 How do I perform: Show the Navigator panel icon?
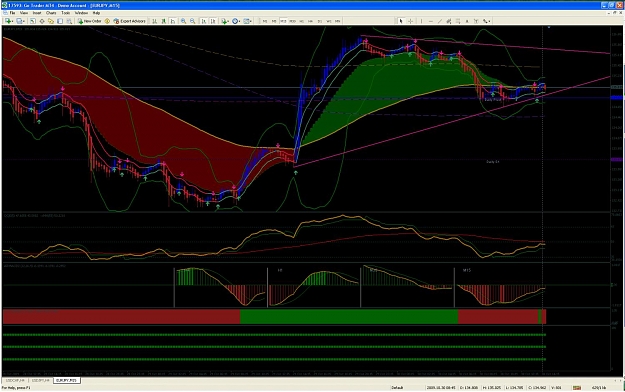(x=51, y=21)
